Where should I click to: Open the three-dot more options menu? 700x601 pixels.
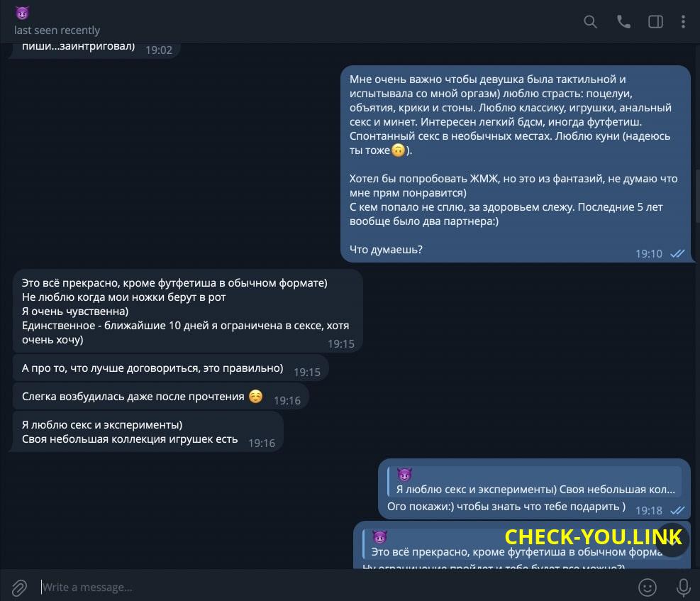click(x=683, y=22)
